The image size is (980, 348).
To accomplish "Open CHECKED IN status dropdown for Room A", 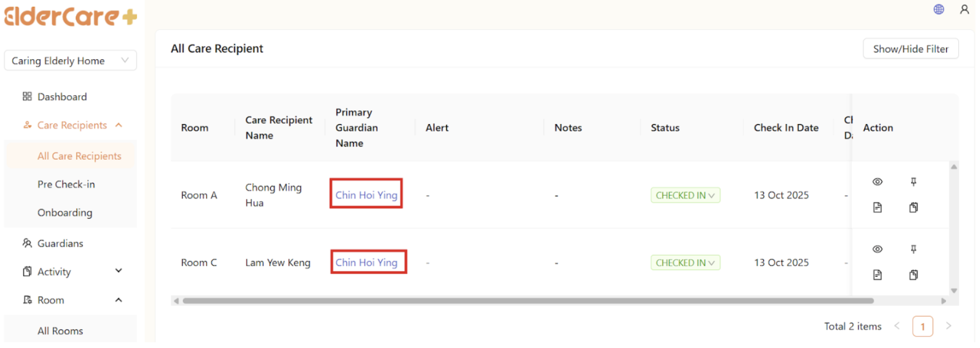I will tap(685, 195).
